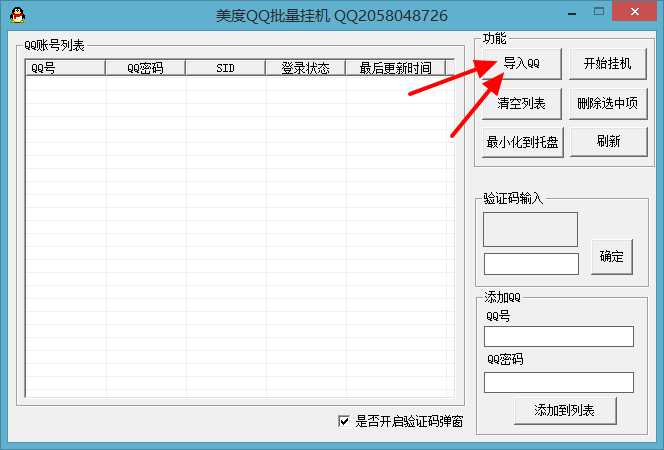Screen dimensions: 664x450
Task: Sort by QQ号 column header
Action: pyautogui.click(x=65, y=68)
